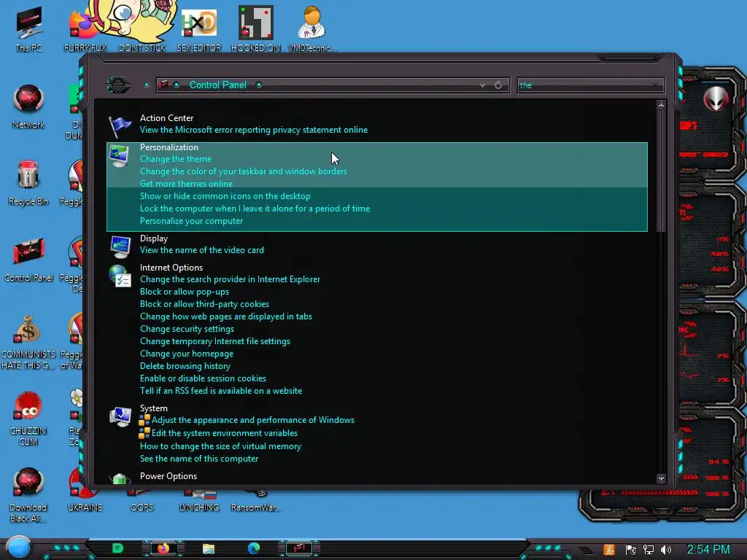Open How to change size of virtual memory
The image size is (747, 560).
[x=220, y=447]
